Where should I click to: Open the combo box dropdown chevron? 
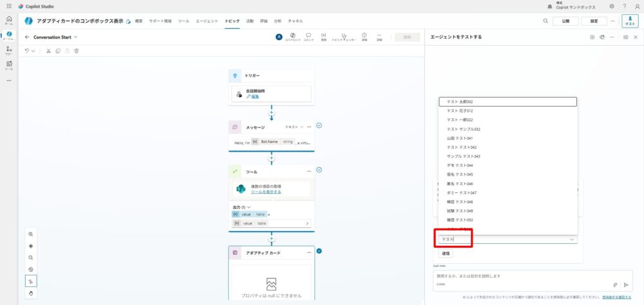pyautogui.click(x=572, y=239)
